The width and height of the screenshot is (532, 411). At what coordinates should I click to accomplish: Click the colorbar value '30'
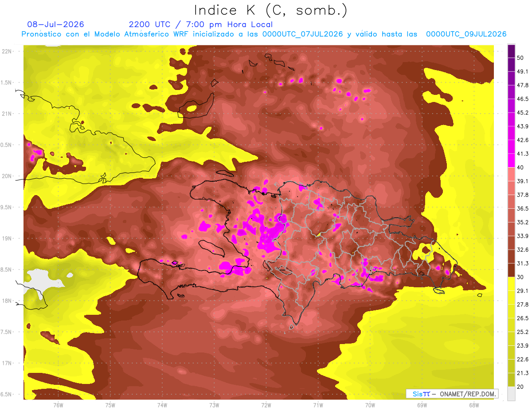tap(520, 277)
